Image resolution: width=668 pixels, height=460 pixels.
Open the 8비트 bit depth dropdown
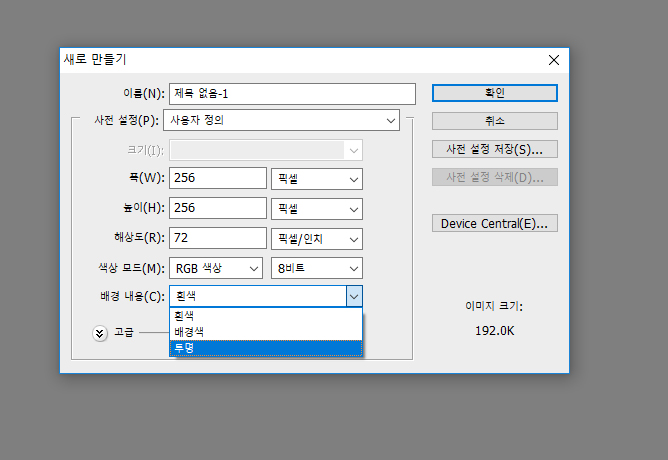click(x=317, y=268)
